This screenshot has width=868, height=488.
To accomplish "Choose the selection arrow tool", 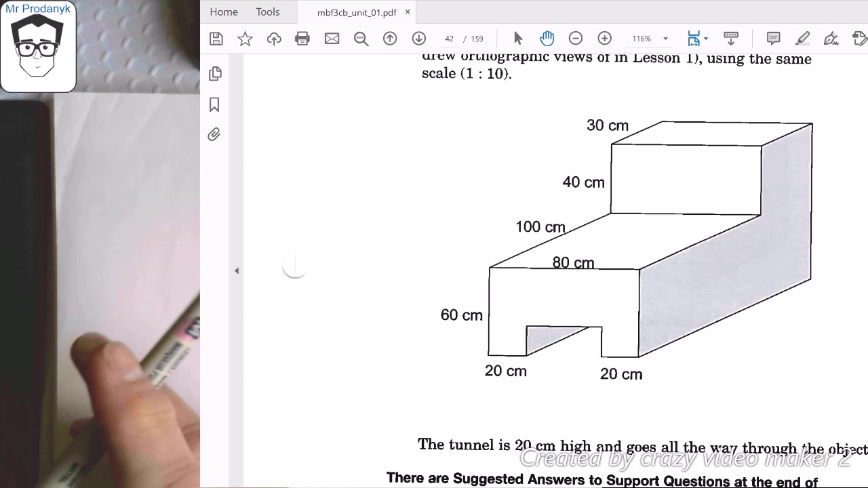I will [x=518, y=39].
